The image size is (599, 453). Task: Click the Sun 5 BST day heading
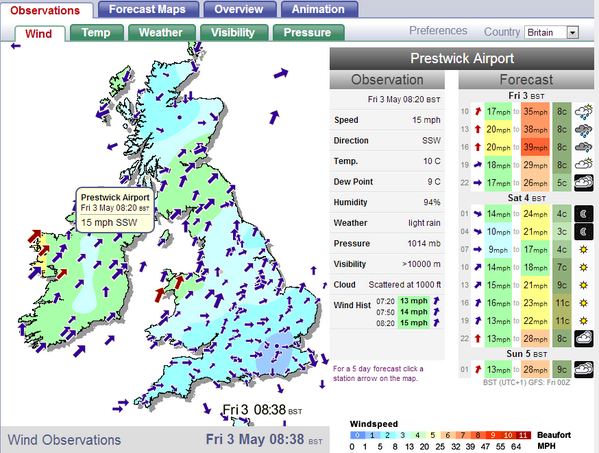(x=526, y=354)
